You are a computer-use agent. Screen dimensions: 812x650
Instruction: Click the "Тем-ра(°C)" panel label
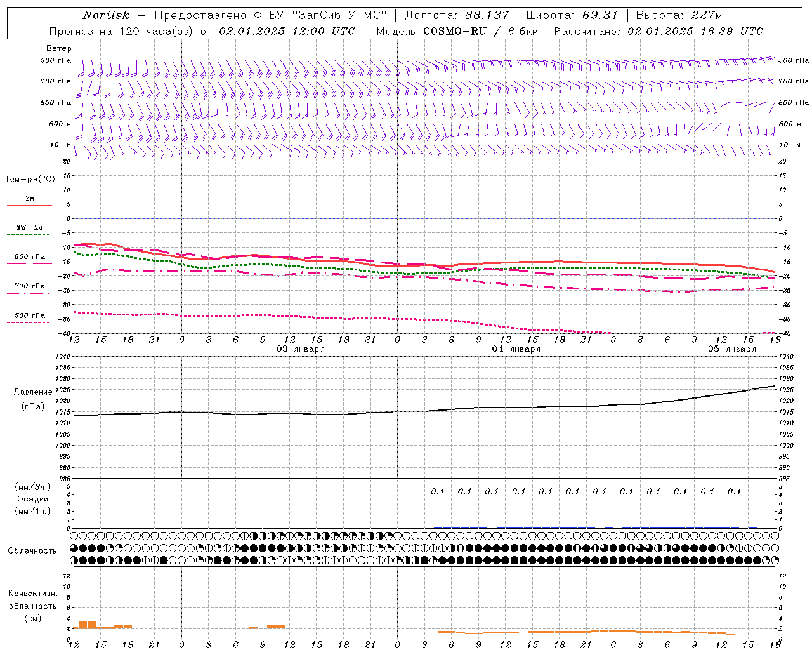[30, 180]
